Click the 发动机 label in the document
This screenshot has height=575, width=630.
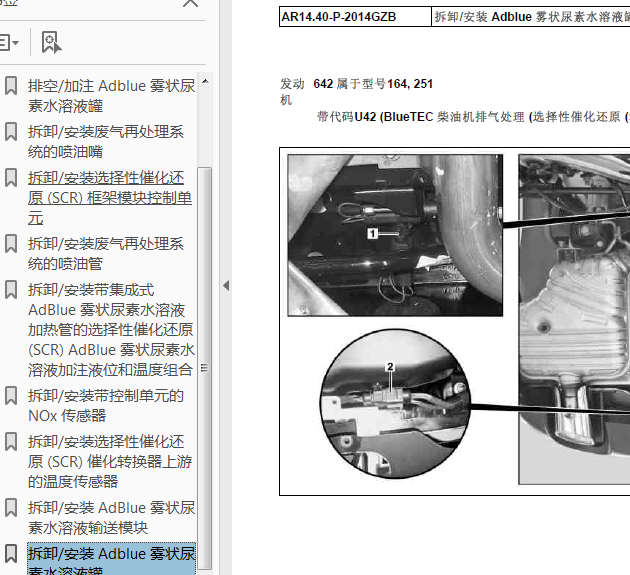click(292, 92)
